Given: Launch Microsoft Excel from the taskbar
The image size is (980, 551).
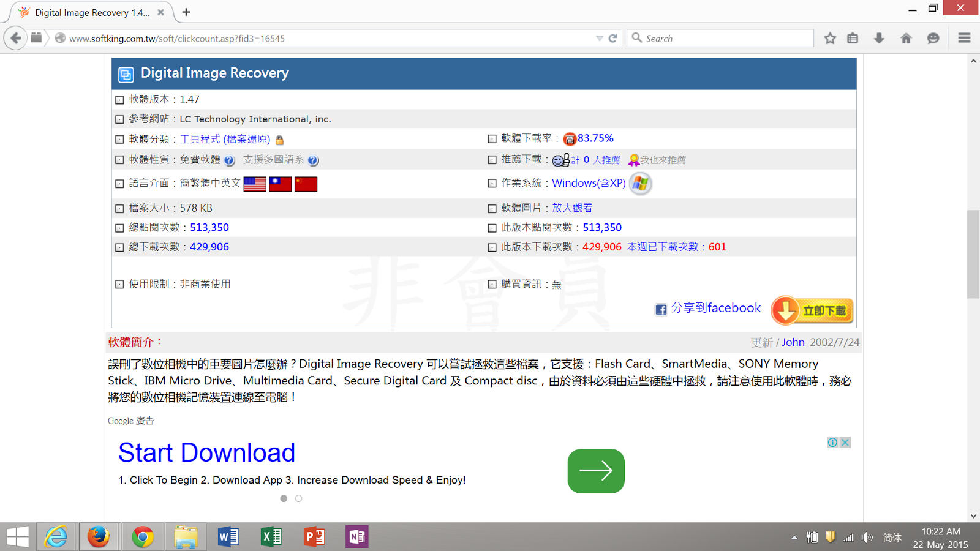Looking at the screenshot, I should pos(271,537).
